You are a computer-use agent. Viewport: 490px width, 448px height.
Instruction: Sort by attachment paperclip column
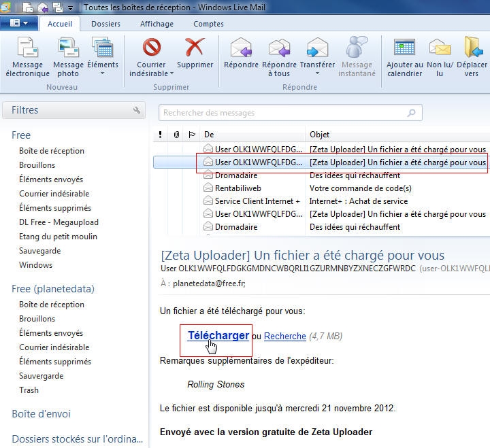176,135
